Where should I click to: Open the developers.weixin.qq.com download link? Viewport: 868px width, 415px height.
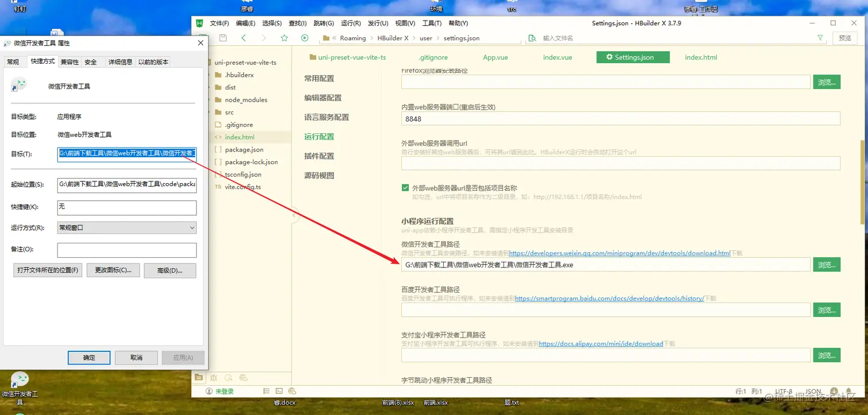click(619, 253)
